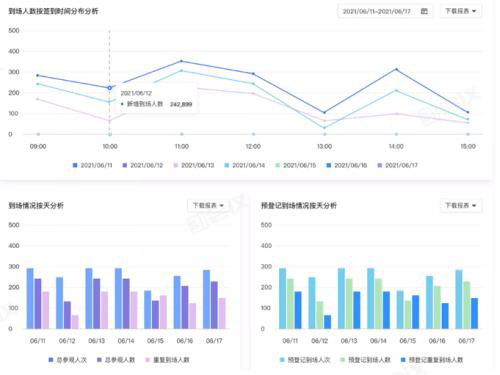Toggle the 预登记到场人数 legend item
This screenshot has width=500, height=375.
pos(365,360)
